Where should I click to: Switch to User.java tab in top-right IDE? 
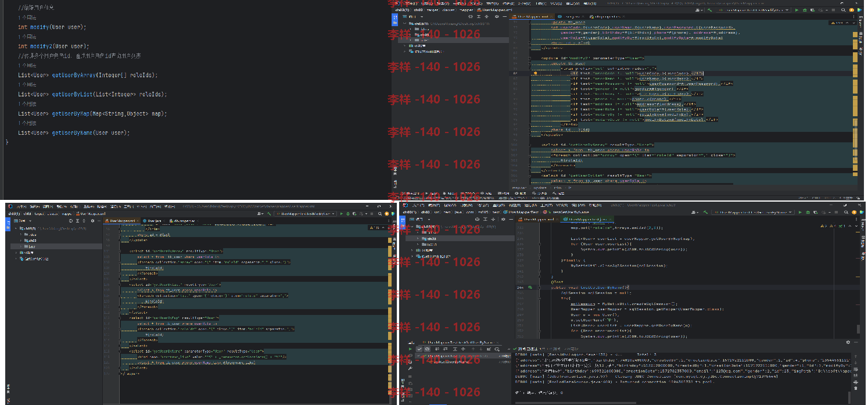[571, 16]
